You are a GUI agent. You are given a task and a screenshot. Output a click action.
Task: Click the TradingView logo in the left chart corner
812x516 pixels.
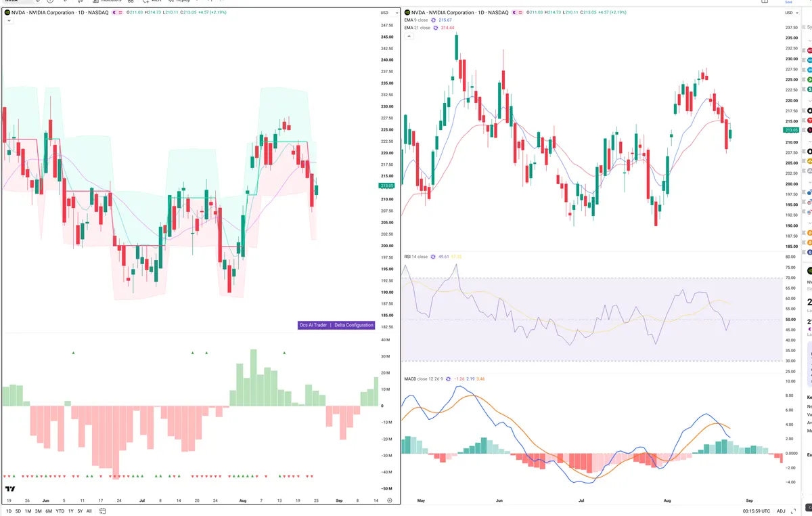(x=10, y=489)
